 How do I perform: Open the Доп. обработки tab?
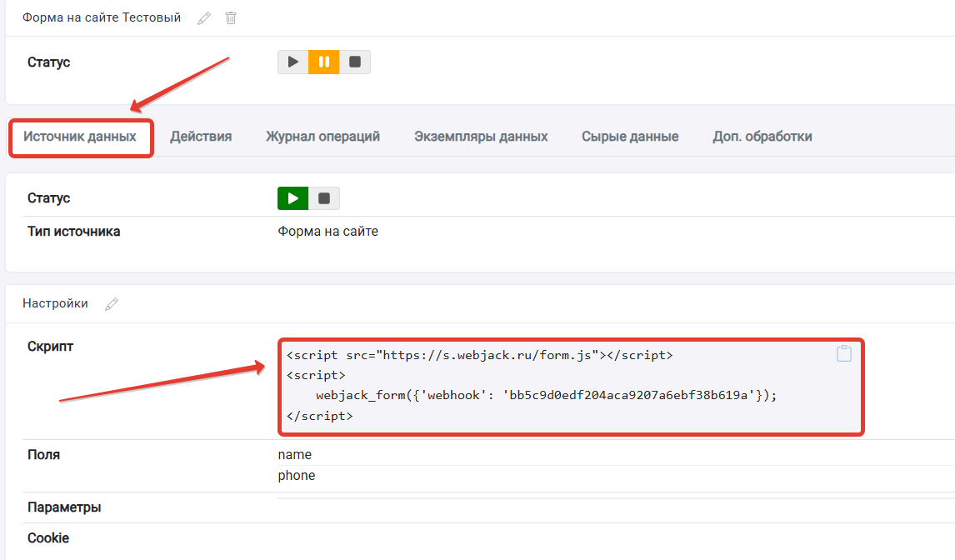[x=762, y=137]
